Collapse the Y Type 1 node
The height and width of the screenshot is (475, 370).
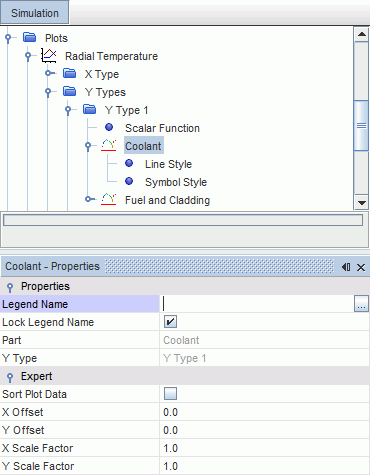pyautogui.click(x=68, y=110)
